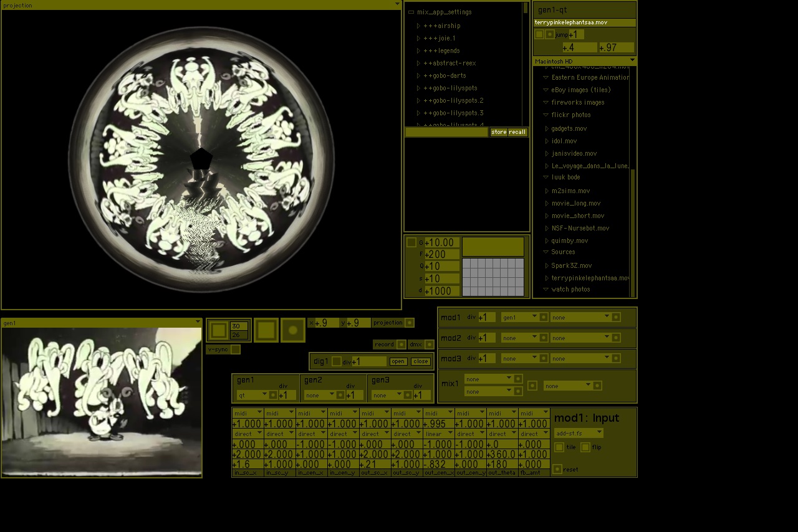
Task: Open the Macintosh HD volume dropdown
Action: click(632, 61)
